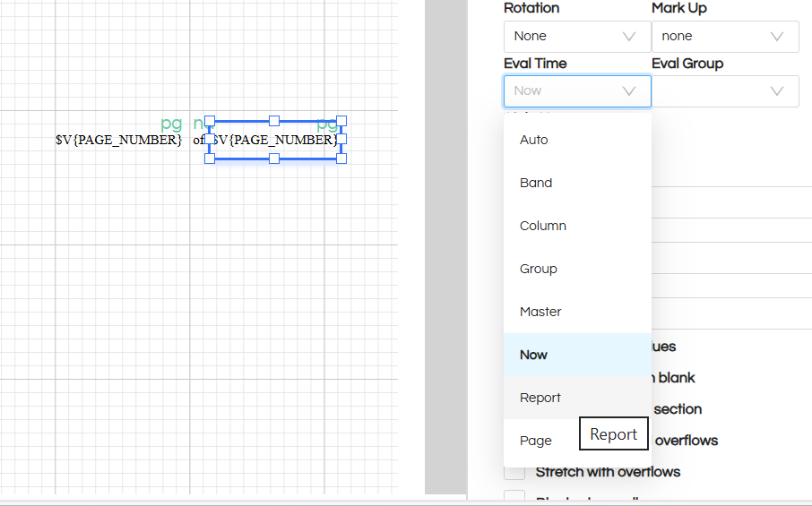Screen dimensions: 812x506
Task: Enable the Stretch with overflows checkbox
Action: coord(514,472)
